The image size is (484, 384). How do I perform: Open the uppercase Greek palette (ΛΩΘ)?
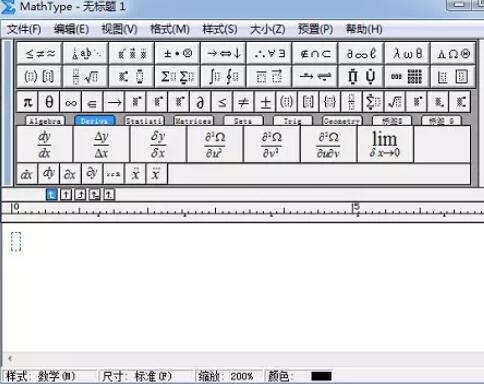tap(453, 53)
